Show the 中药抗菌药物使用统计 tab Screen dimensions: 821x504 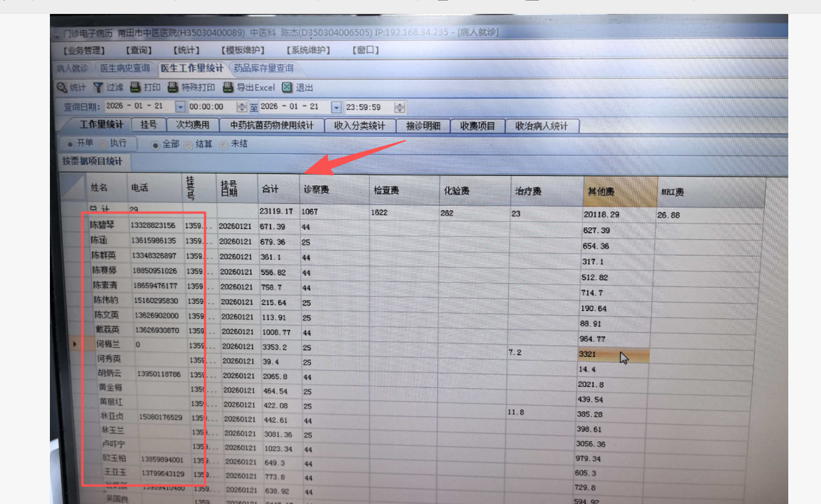click(x=272, y=125)
